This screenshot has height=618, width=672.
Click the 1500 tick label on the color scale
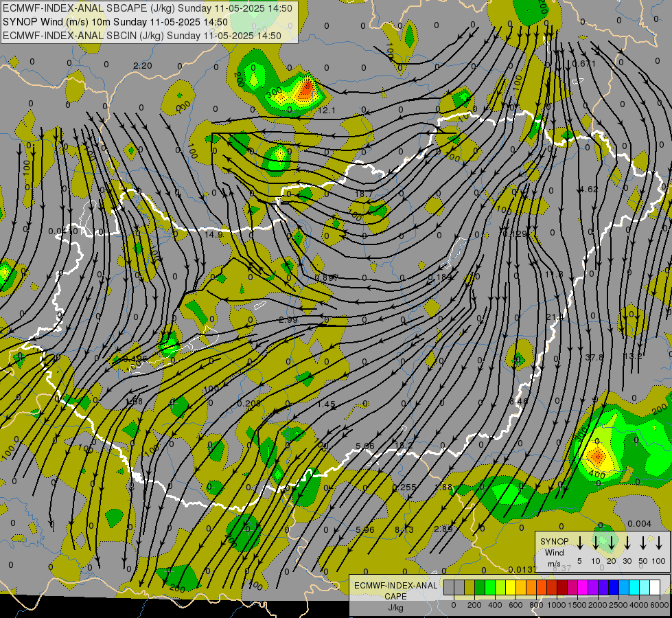pyautogui.click(x=577, y=605)
